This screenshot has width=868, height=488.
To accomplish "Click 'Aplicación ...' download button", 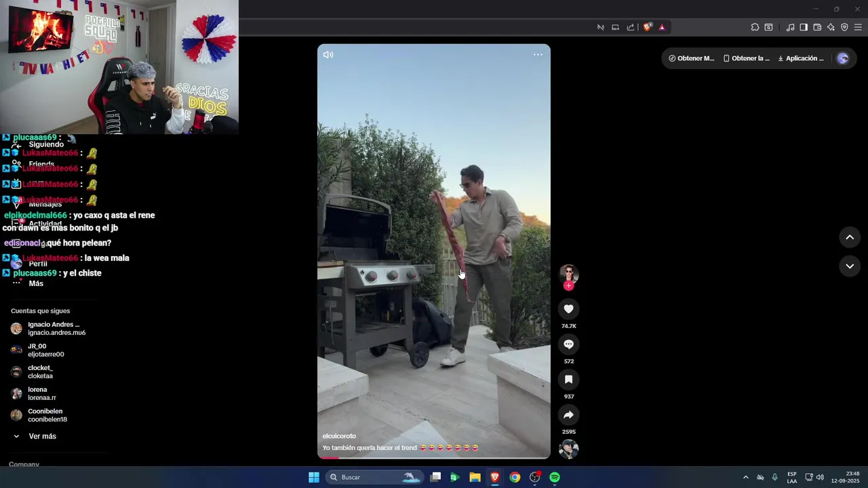I will click(x=801, y=58).
